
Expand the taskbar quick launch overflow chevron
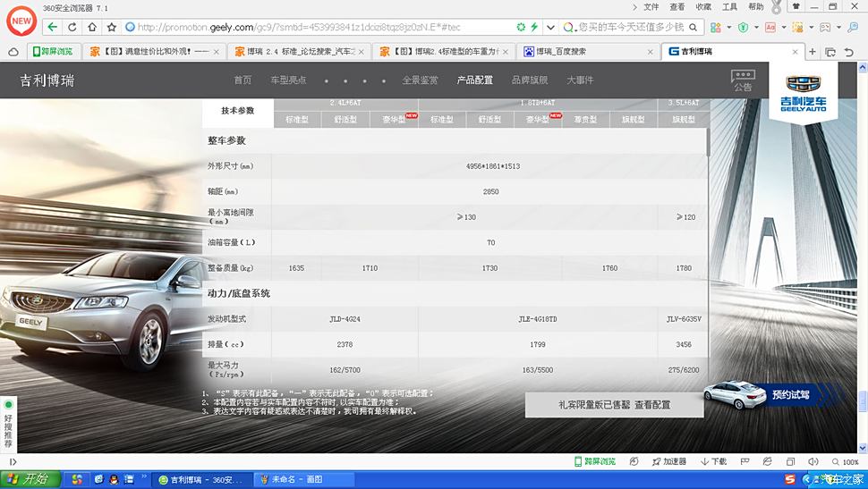tap(144, 476)
